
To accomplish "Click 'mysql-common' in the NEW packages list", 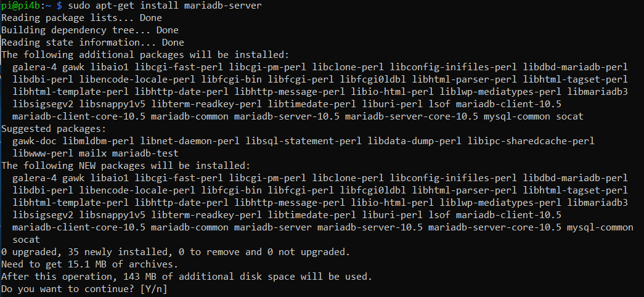I will pyautogui.click(x=600, y=227).
